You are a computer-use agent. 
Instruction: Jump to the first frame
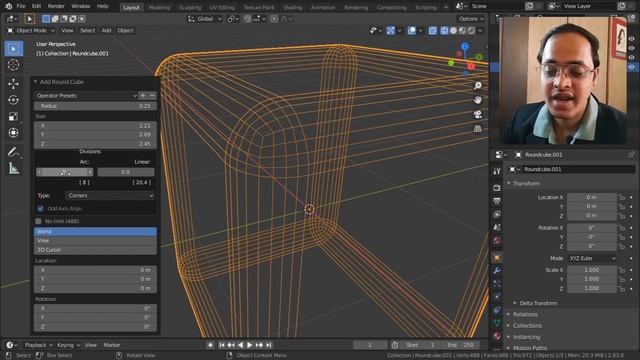pyautogui.click(x=222, y=345)
